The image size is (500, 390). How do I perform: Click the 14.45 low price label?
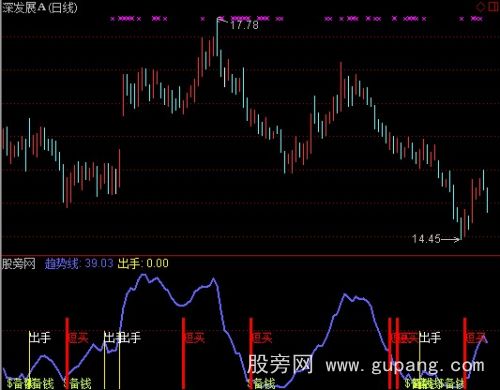coord(426,239)
